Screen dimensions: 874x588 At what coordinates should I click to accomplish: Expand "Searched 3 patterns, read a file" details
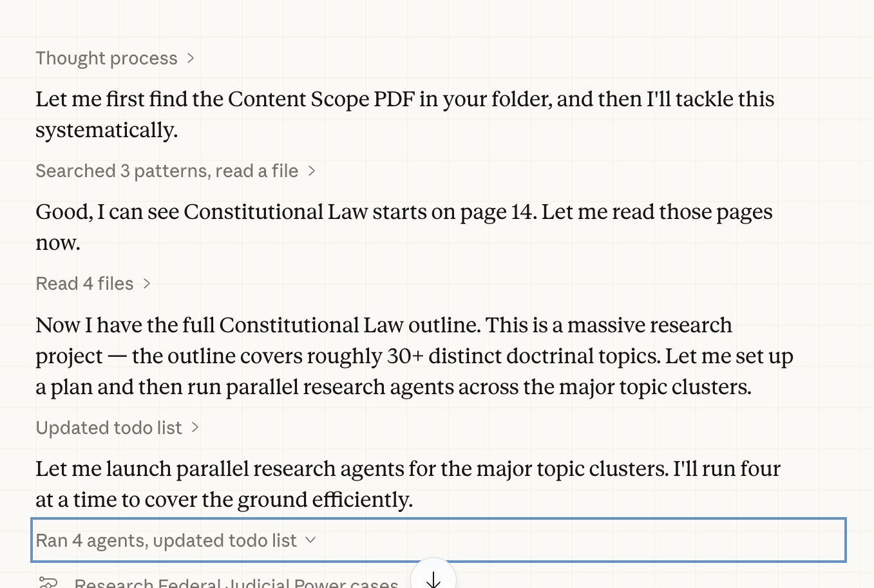point(167,171)
